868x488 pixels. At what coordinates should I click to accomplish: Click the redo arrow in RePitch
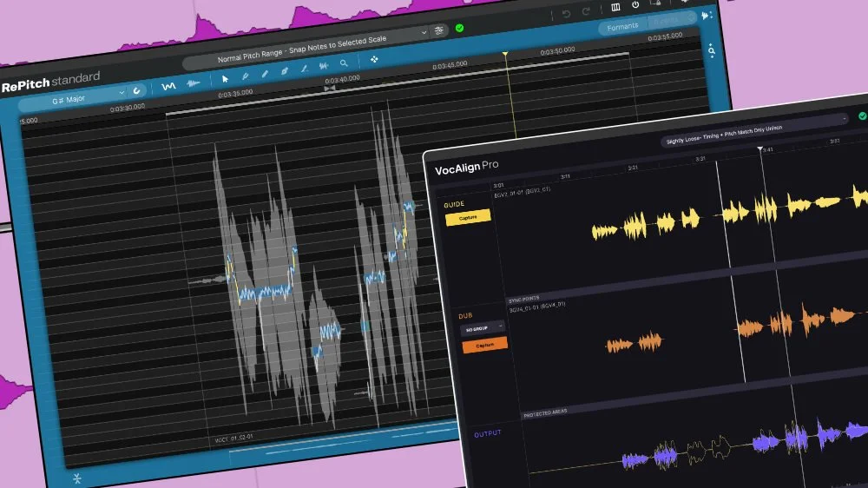pyautogui.click(x=586, y=11)
